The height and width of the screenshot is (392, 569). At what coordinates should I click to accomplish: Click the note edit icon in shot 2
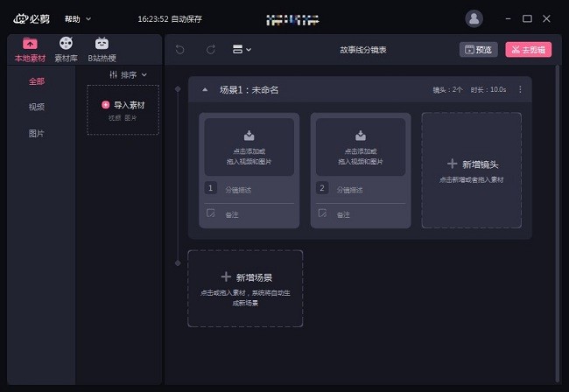[322, 213]
